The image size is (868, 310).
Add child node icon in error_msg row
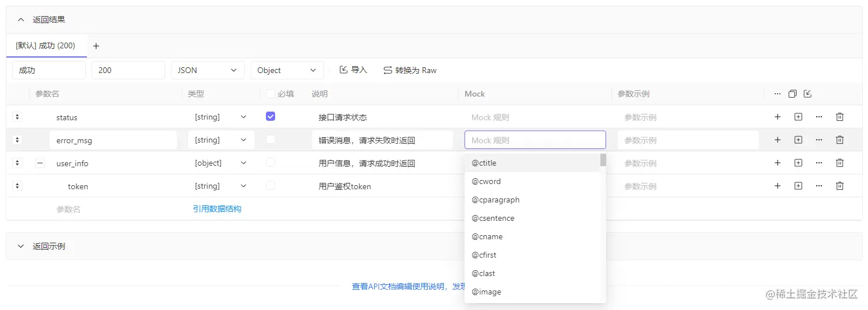point(798,140)
